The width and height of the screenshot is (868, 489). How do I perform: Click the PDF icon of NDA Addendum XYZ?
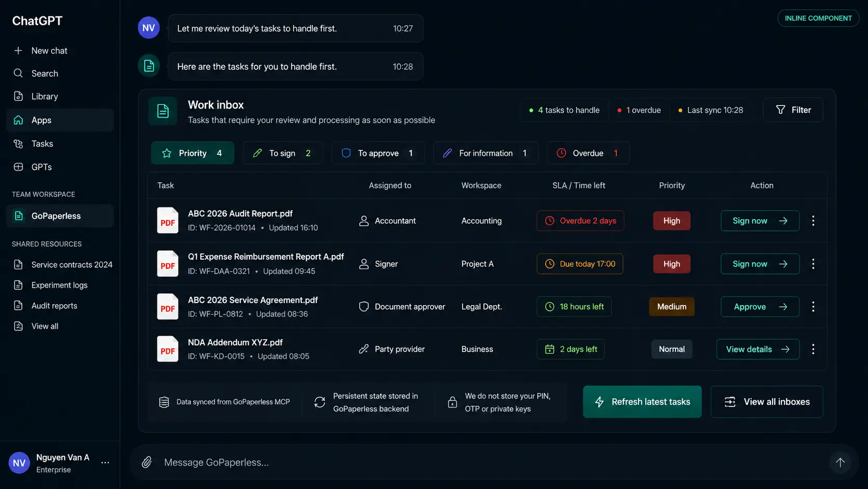click(x=168, y=349)
